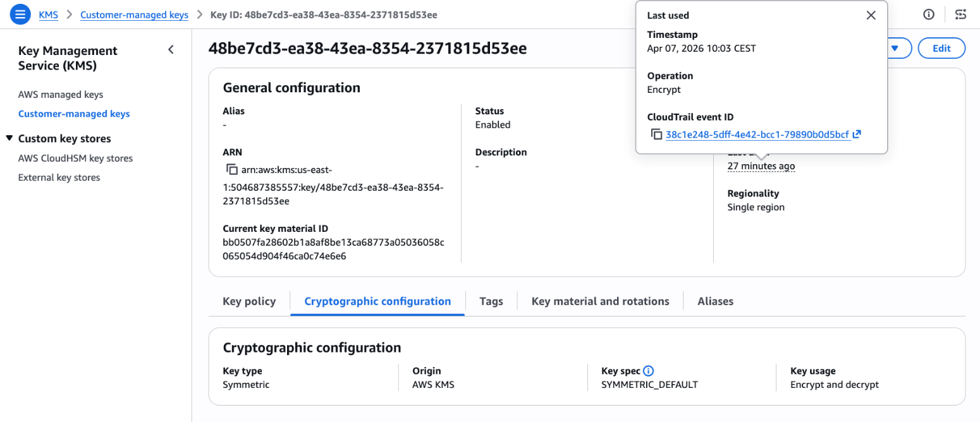Click the popover timestamp Apr 07, 2026

pos(701,48)
